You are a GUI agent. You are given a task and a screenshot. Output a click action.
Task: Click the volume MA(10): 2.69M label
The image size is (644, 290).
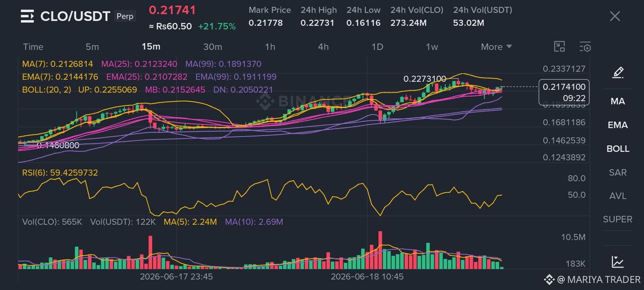click(x=254, y=222)
